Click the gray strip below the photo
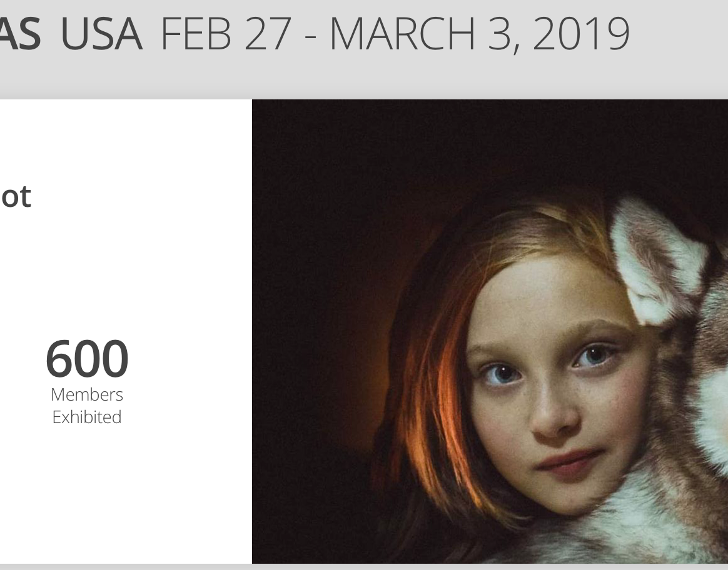The image size is (728, 570). coord(364,567)
